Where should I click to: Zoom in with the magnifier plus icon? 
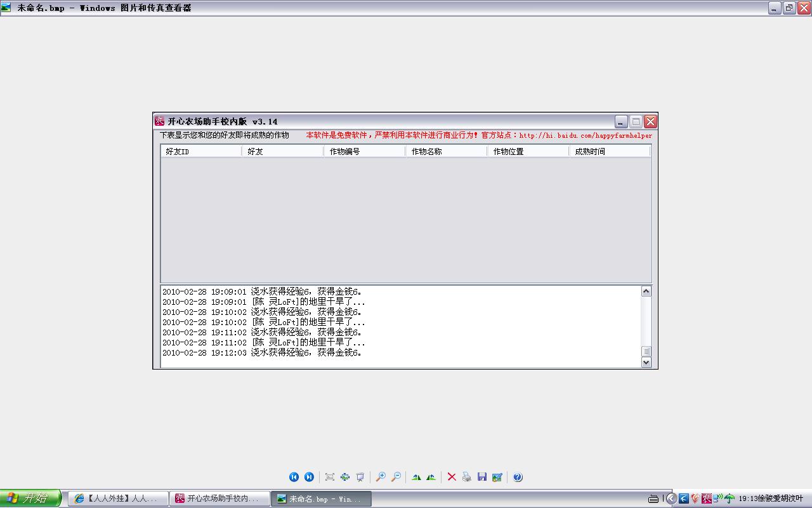tap(381, 477)
